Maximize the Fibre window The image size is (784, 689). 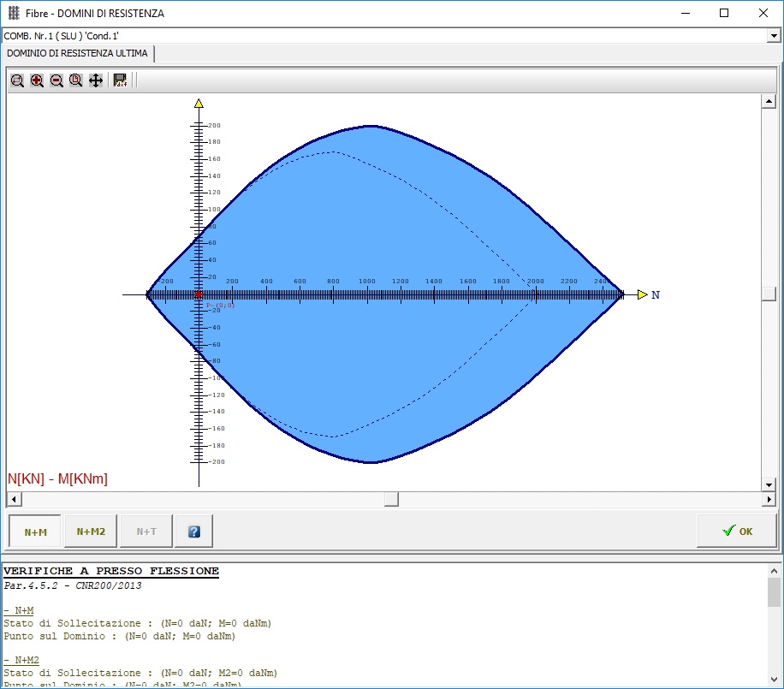point(724,13)
